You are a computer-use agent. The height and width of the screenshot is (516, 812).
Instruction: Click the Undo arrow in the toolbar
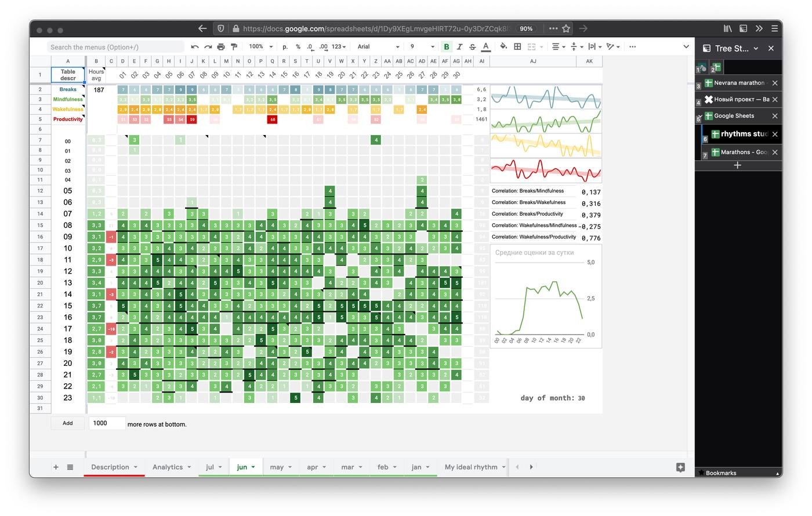pyautogui.click(x=195, y=47)
